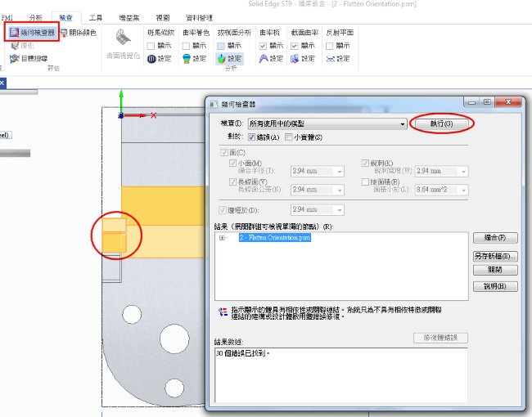Uncheck the 錯誤(A) checkbox in dialog
Viewport: 532px width, 417px height.
(x=252, y=137)
